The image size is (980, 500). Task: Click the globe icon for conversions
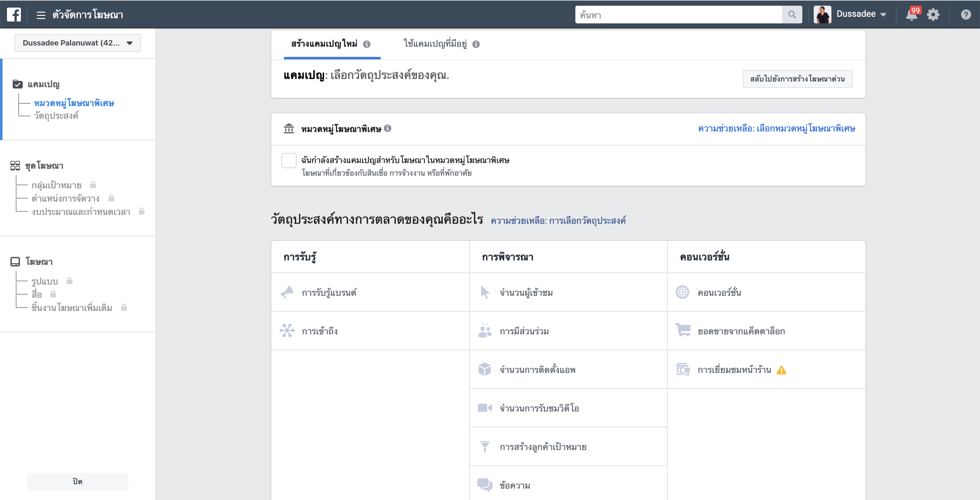683,292
